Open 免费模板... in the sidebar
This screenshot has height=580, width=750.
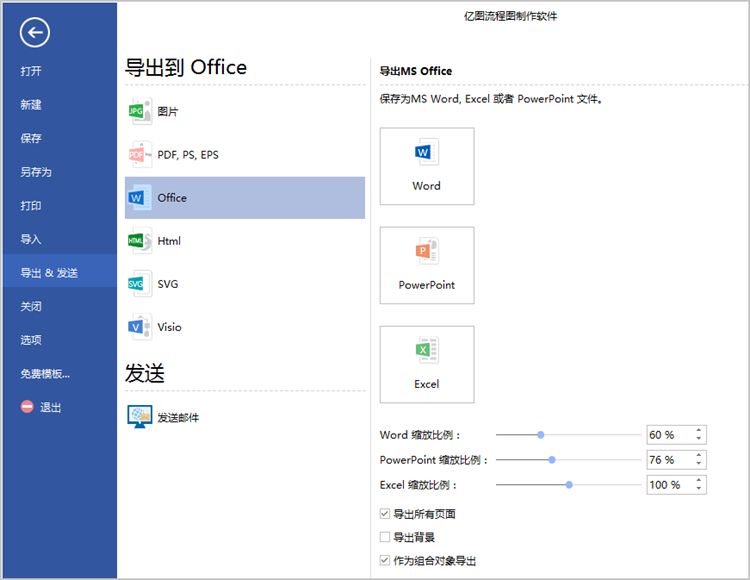45,373
